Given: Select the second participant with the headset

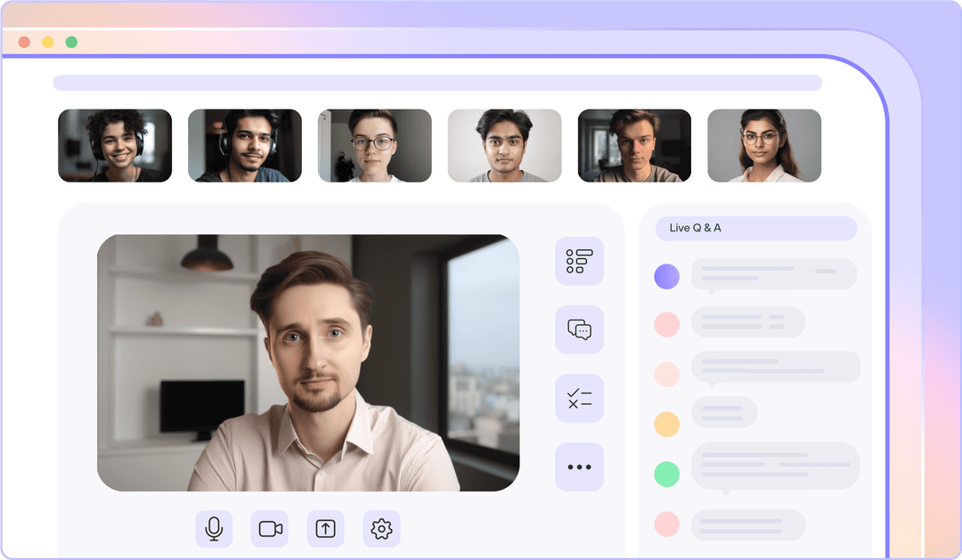Looking at the screenshot, I should point(245,145).
